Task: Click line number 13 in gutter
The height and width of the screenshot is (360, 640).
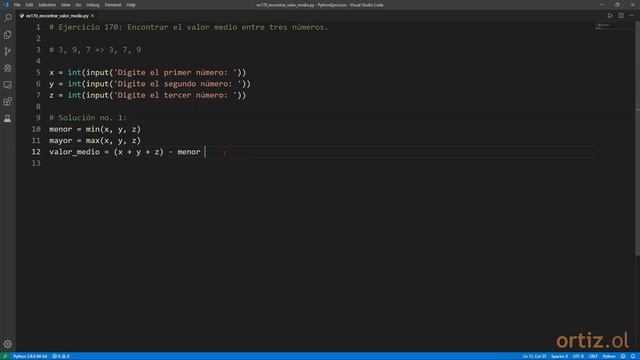Action: click(36, 163)
